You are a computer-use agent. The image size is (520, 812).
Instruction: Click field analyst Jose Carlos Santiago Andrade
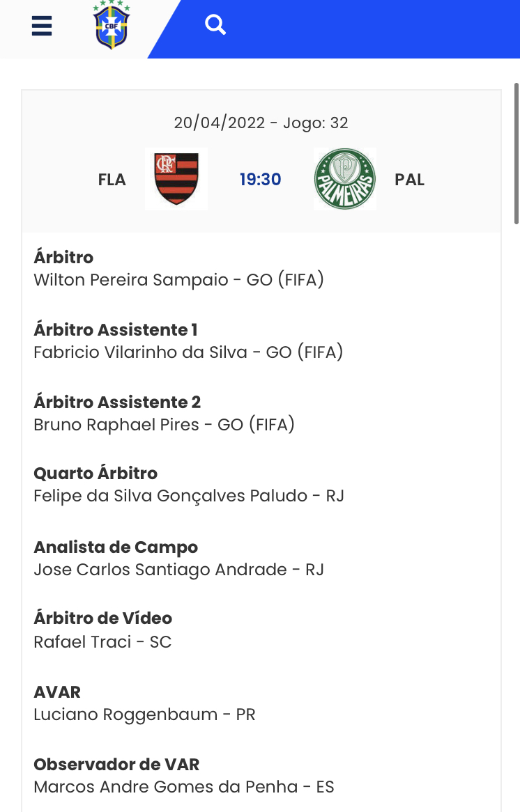coord(178,570)
